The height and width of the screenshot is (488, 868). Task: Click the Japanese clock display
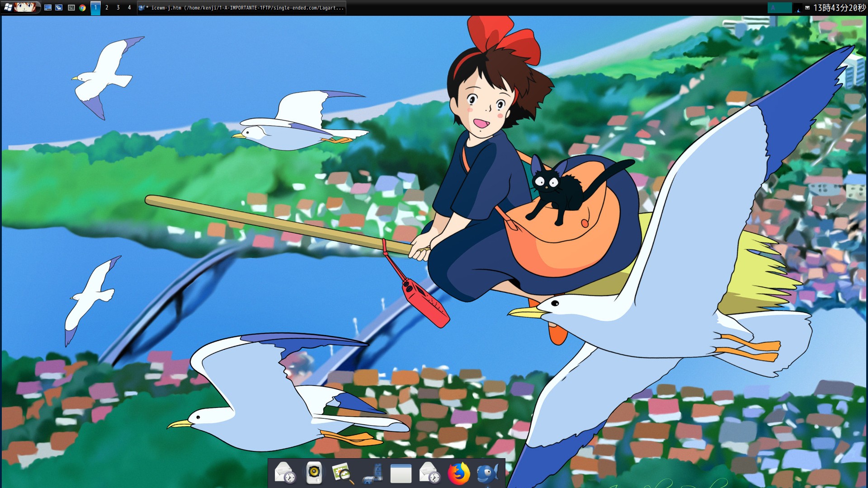click(x=839, y=8)
